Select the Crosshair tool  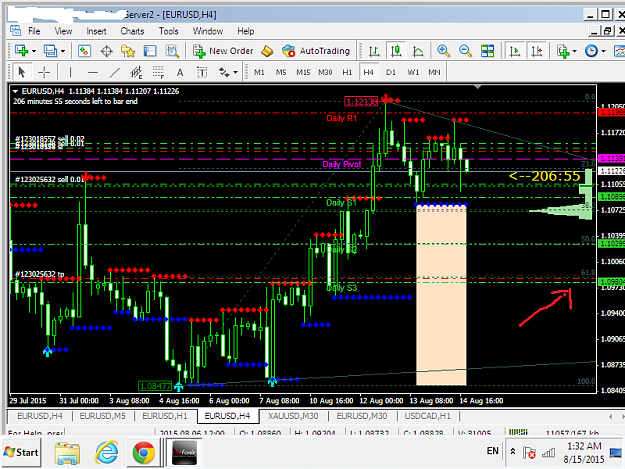pyautogui.click(x=44, y=72)
